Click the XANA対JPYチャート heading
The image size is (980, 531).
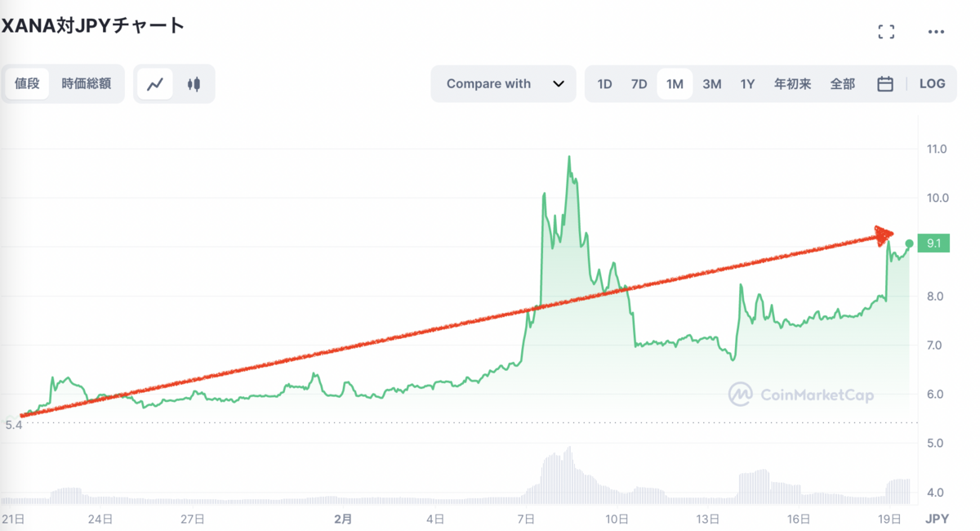(93, 25)
